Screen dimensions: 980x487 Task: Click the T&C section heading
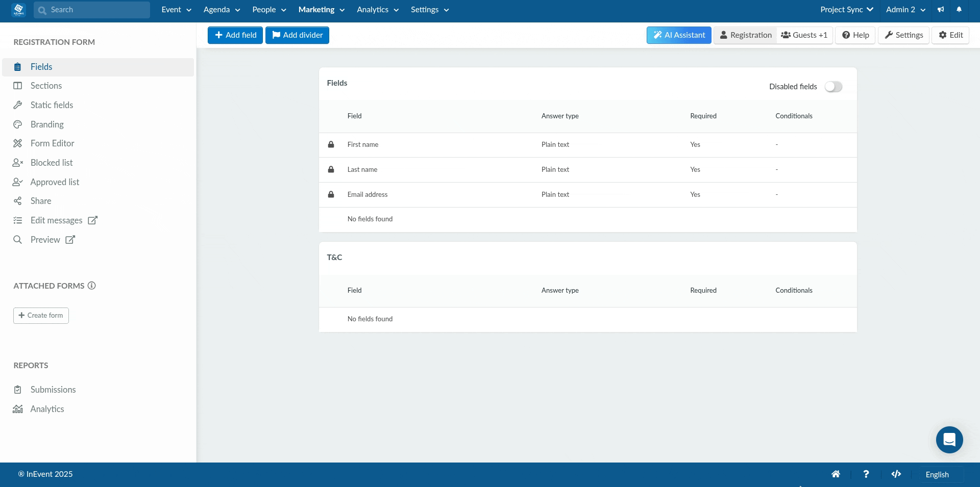(335, 258)
